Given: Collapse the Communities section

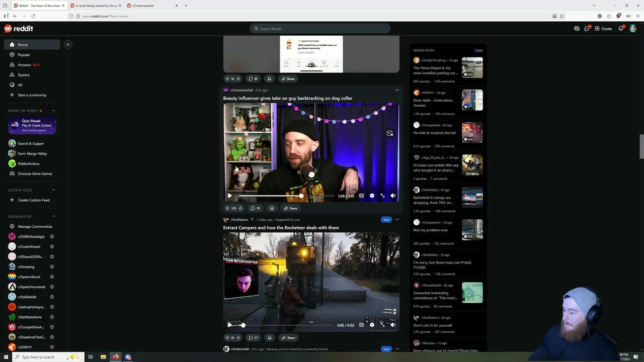Looking at the screenshot, I should (x=53, y=216).
